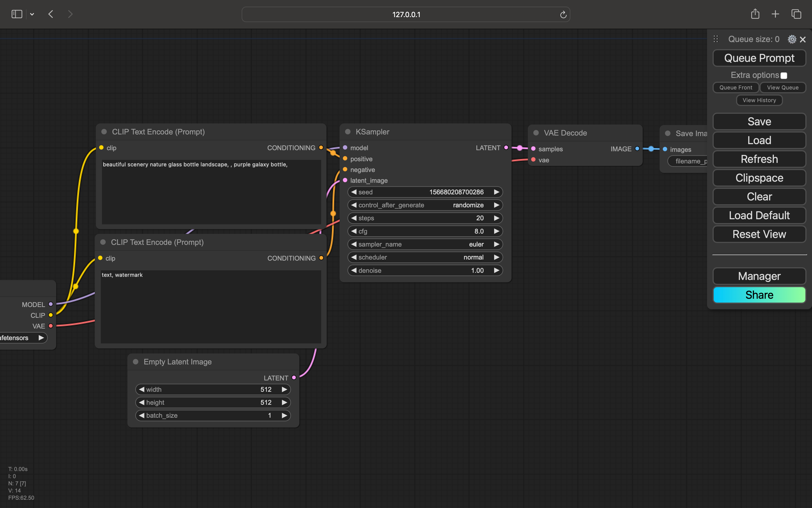Click into the text, watermark negative prompt box
Image resolution: width=812 pixels, height=508 pixels.
(x=211, y=307)
